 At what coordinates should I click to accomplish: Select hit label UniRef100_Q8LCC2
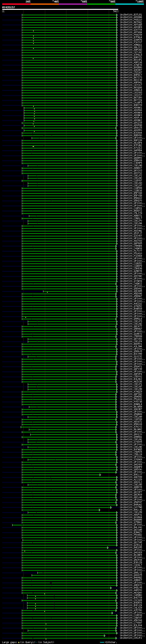click(131, 48)
